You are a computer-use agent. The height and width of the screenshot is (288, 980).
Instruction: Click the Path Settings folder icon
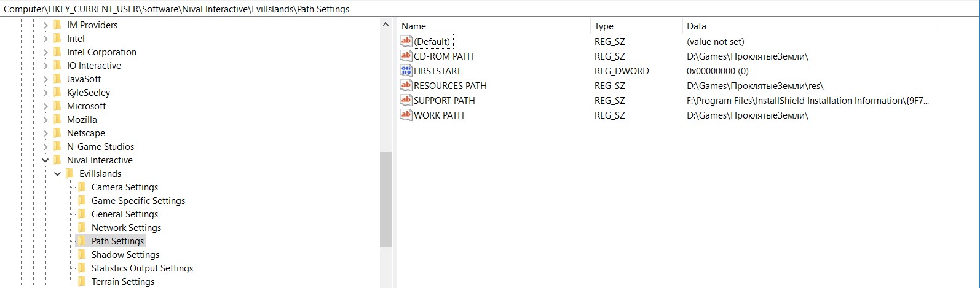82,241
